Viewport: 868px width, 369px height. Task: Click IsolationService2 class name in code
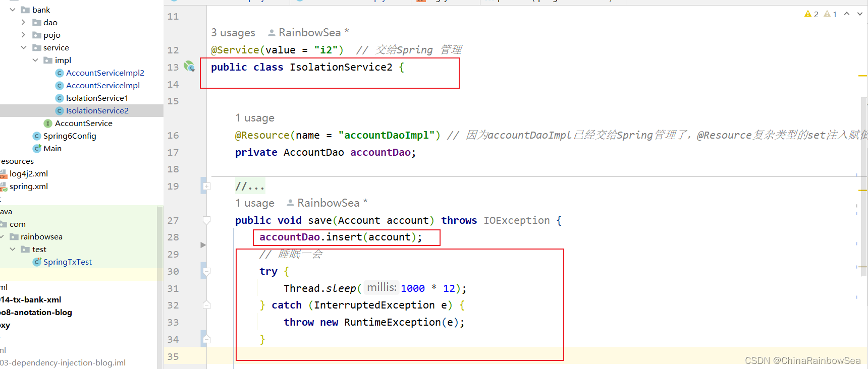pyautogui.click(x=341, y=67)
